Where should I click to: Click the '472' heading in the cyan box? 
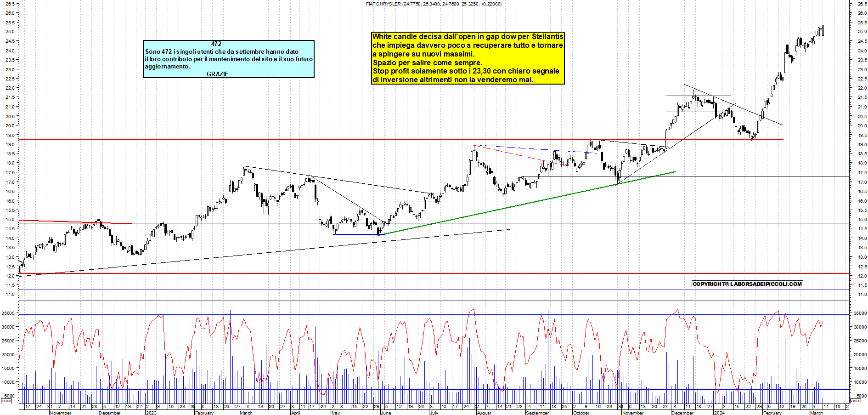(216, 44)
